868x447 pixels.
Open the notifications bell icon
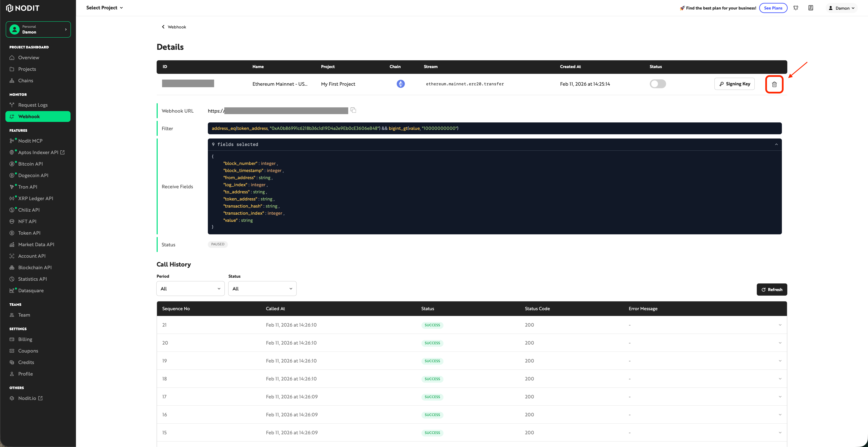(796, 8)
